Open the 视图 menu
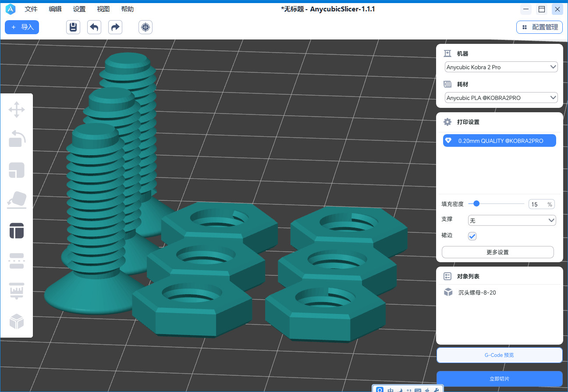The height and width of the screenshot is (392, 568). pos(103,9)
